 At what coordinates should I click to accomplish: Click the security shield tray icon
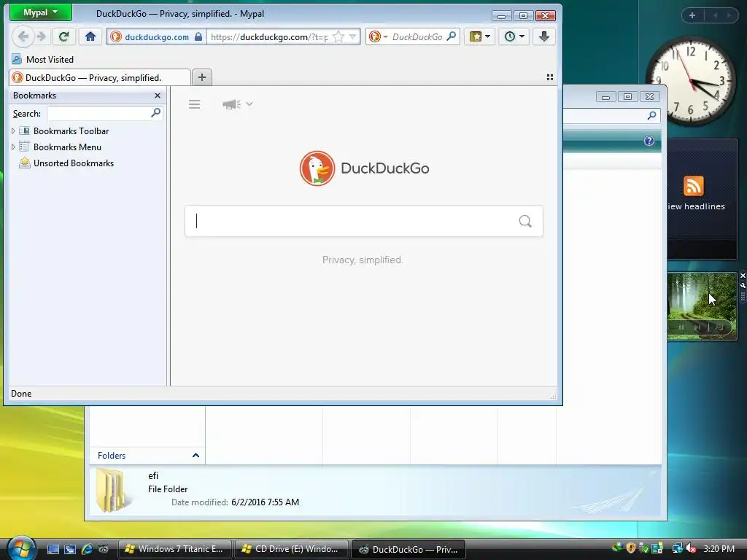pos(631,548)
